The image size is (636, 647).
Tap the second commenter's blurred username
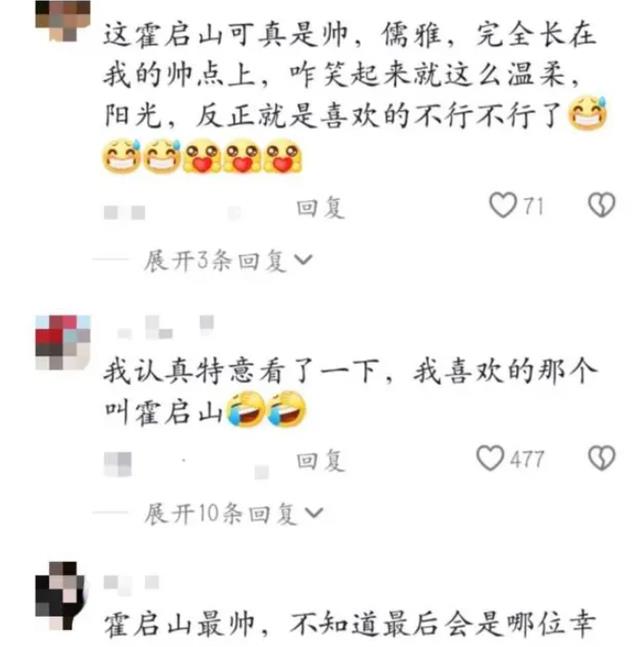(x=165, y=328)
